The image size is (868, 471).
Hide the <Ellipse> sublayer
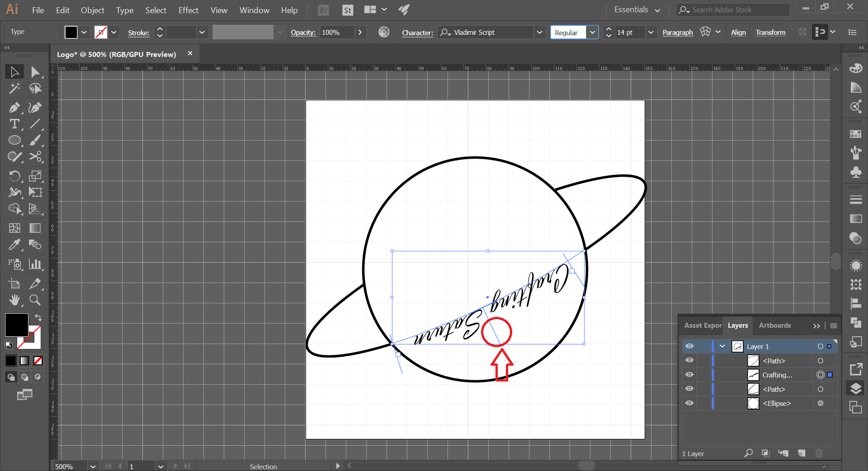[x=689, y=403]
